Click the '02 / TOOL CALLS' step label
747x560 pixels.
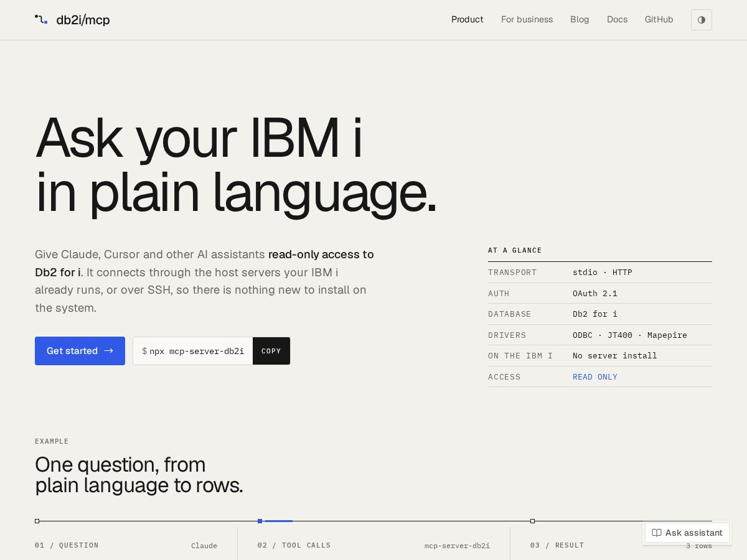[294, 545]
